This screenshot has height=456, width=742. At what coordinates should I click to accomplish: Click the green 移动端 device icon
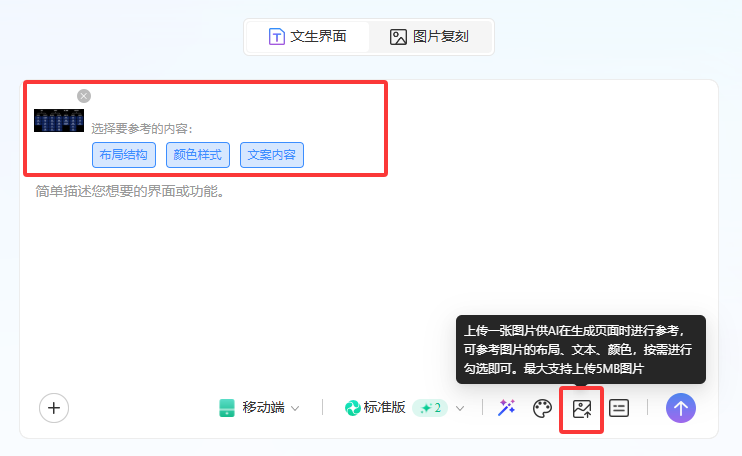click(x=227, y=408)
